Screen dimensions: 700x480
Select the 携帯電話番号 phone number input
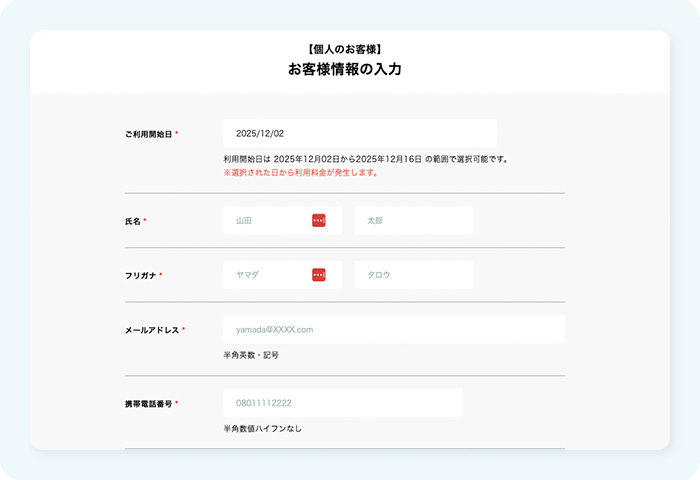click(342, 403)
